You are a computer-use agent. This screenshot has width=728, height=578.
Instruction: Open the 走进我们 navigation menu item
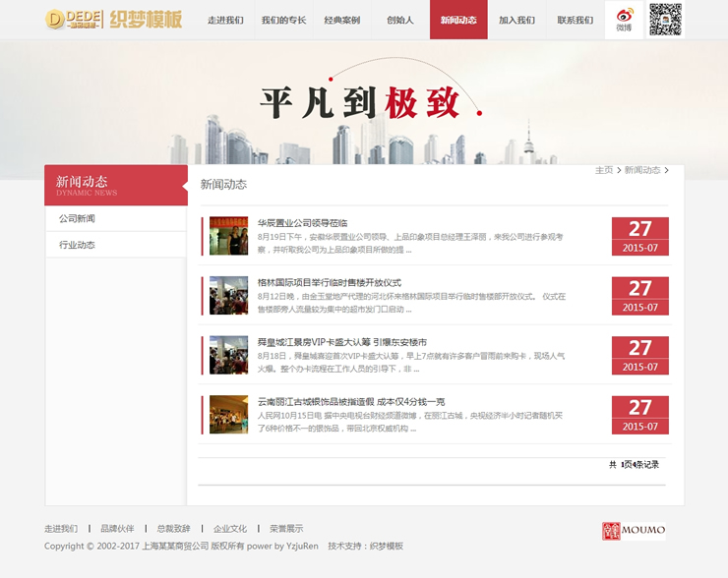coord(225,21)
